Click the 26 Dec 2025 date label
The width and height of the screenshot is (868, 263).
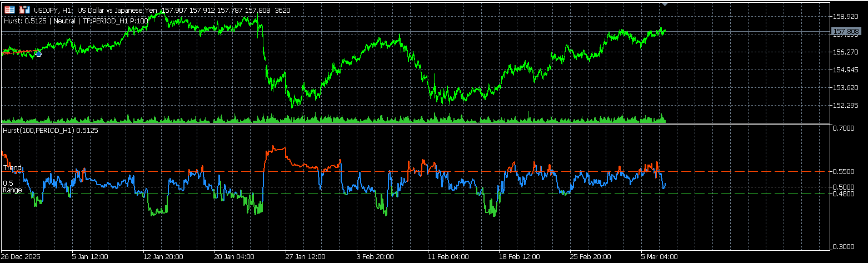pos(21,257)
